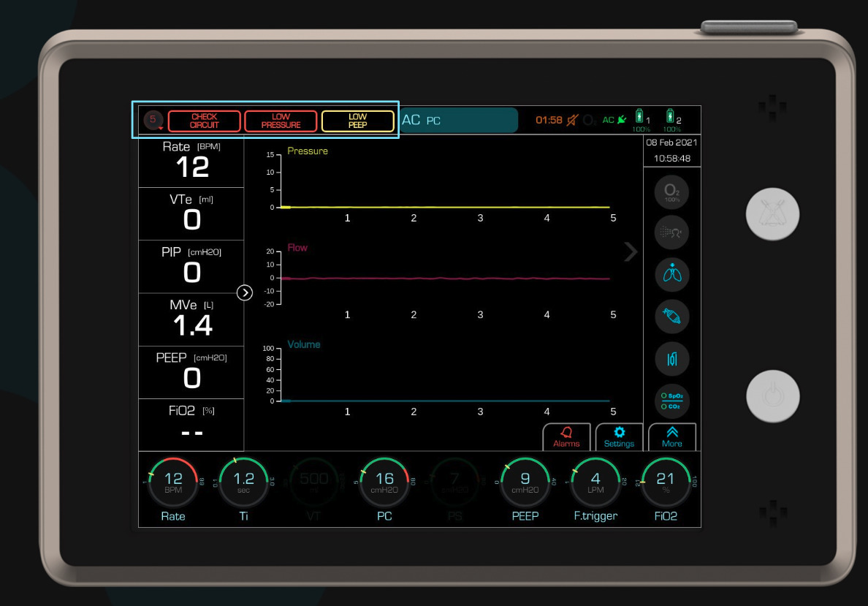Open the Settings tab

[x=619, y=437]
